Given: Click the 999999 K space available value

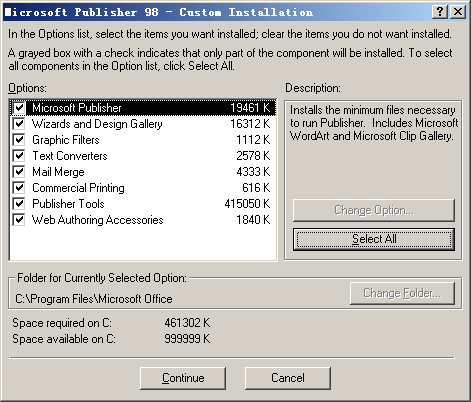Looking at the screenshot, I should tap(187, 339).
